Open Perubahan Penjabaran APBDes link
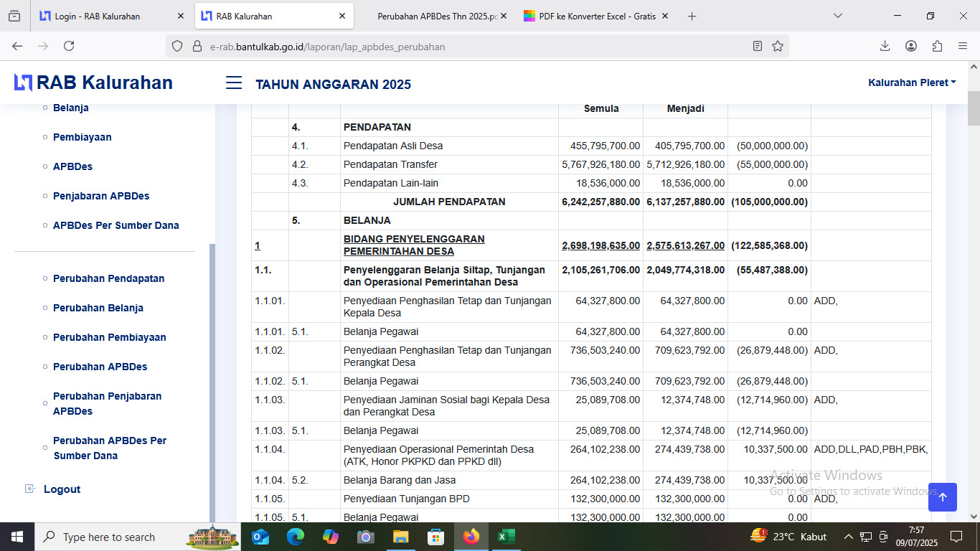 click(108, 403)
